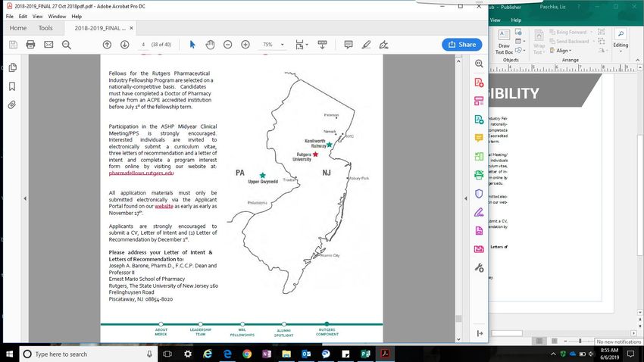Expand right tools pane at bottom arrow
Screen dimensions: 644x362
480,333
